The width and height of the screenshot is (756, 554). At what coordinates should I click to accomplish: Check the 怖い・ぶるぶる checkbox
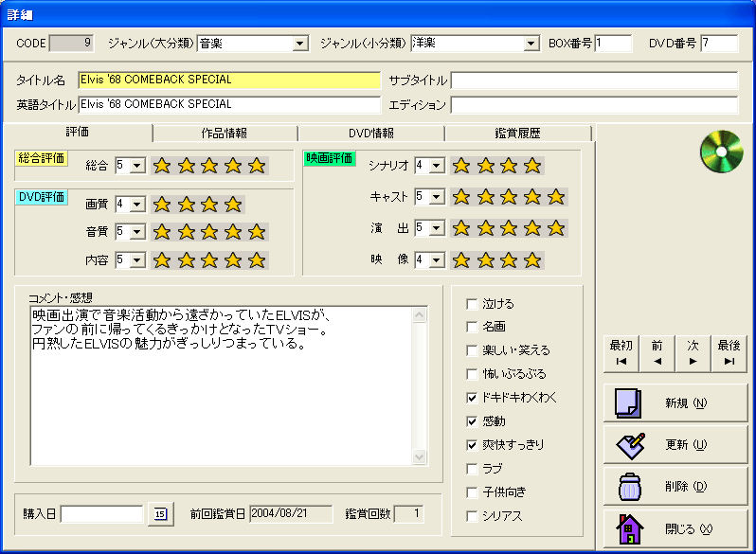click(472, 374)
